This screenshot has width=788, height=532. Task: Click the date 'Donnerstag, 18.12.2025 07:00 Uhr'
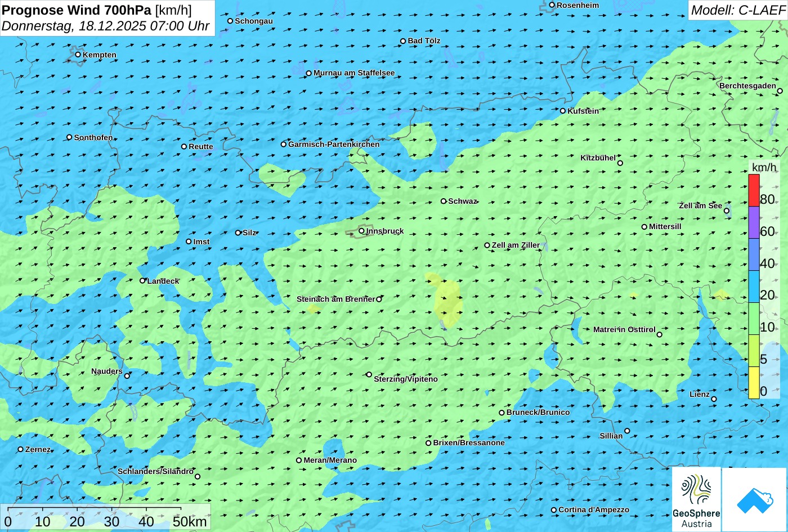click(x=105, y=26)
